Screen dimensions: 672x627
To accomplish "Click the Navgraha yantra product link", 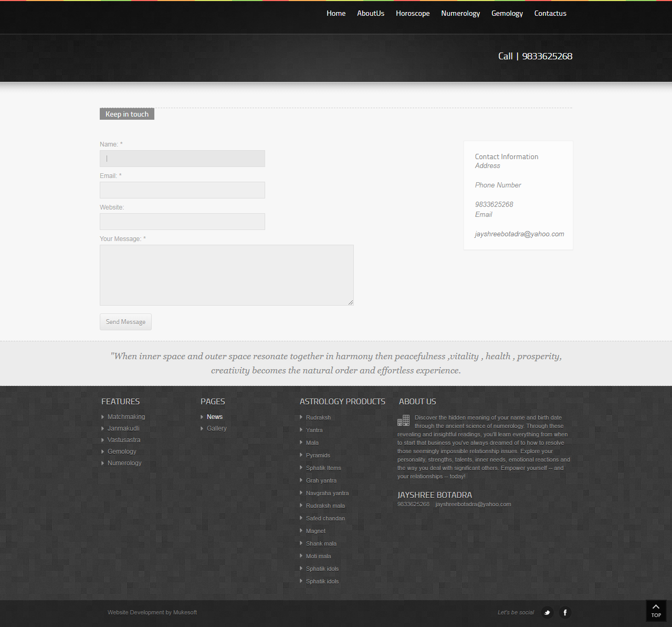I will click(327, 493).
